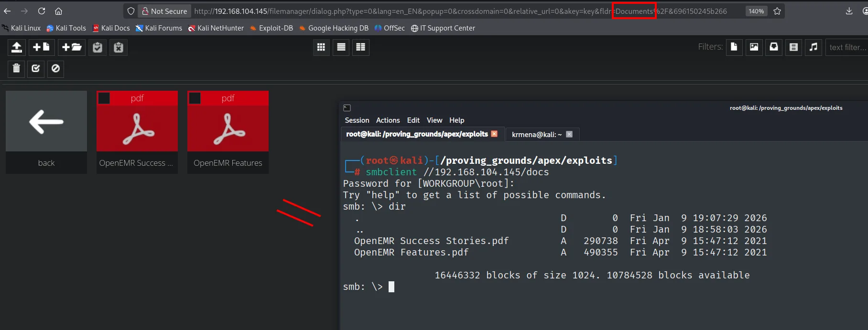868x330 pixels.
Task: Switch to box grid view
Action: (321, 47)
